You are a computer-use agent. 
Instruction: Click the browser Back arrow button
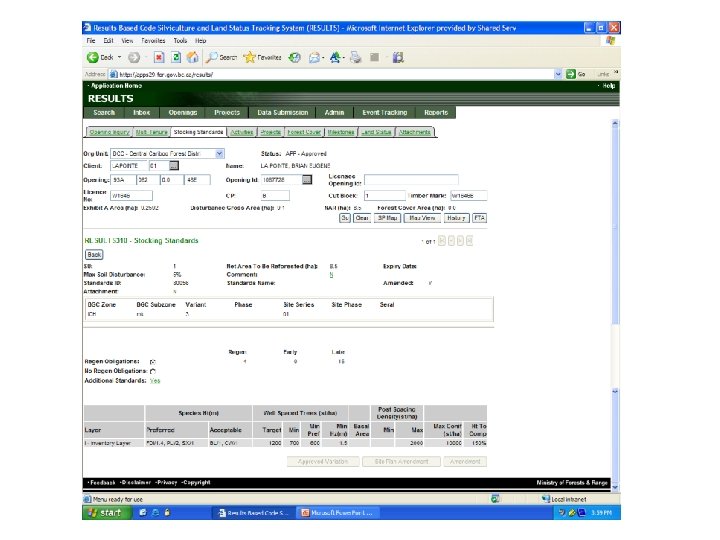92,57
